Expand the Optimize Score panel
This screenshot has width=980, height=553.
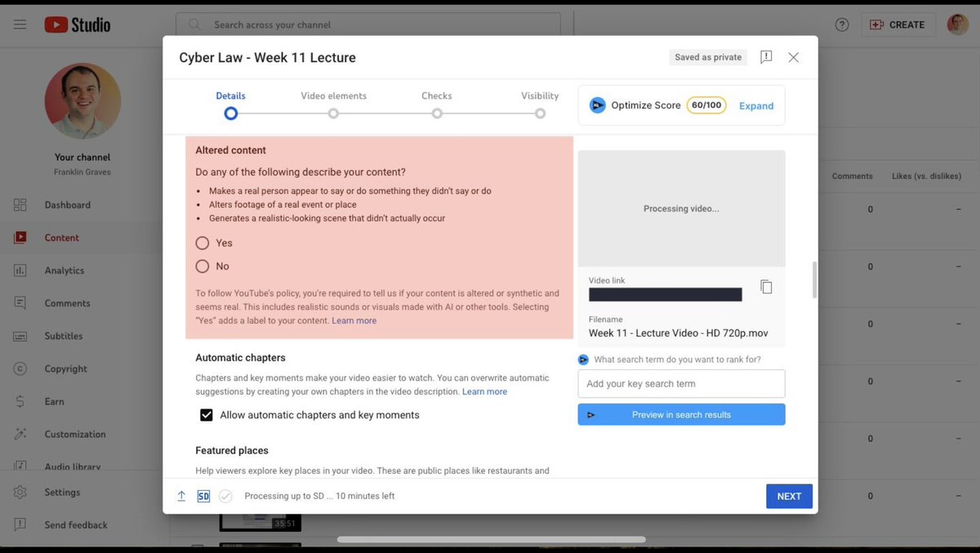[756, 105]
